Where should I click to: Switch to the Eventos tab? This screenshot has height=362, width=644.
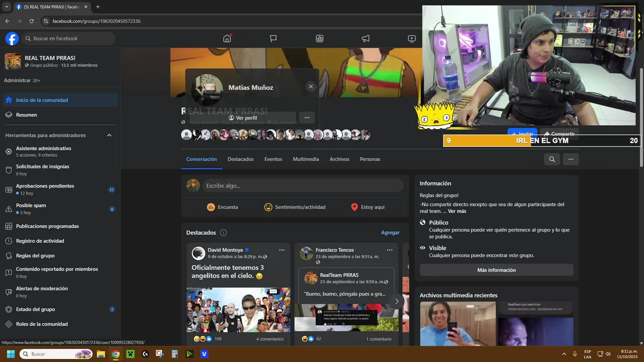pyautogui.click(x=273, y=159)
